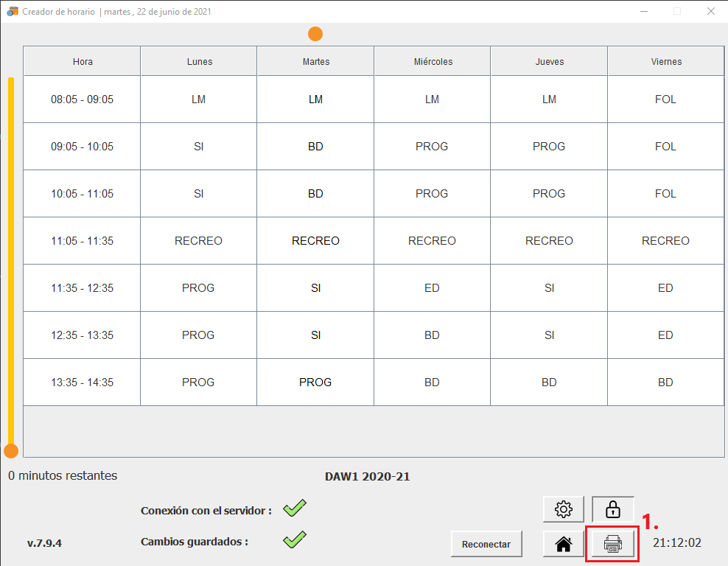The image size is (728, 566).
Task: Select the Martes 13:35 PROG cell
Action: click(x=315, y=382)
